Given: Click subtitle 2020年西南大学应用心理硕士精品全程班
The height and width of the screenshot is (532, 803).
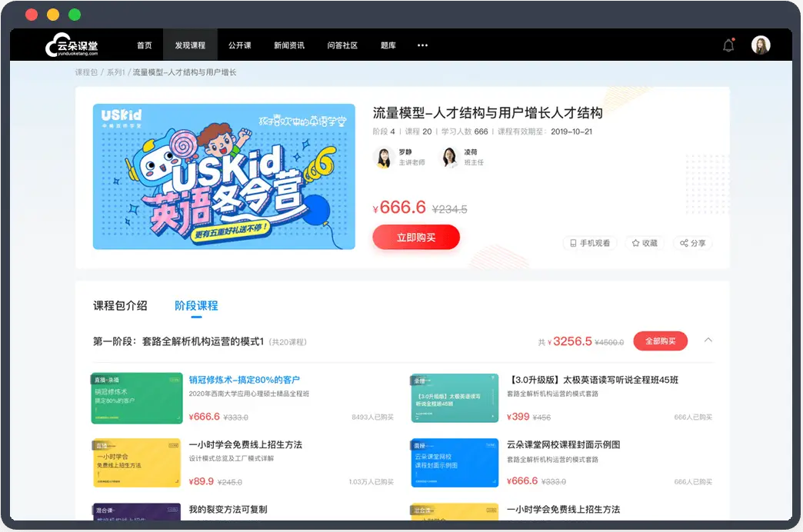Looking at the screenshot, I should point(249,394).
